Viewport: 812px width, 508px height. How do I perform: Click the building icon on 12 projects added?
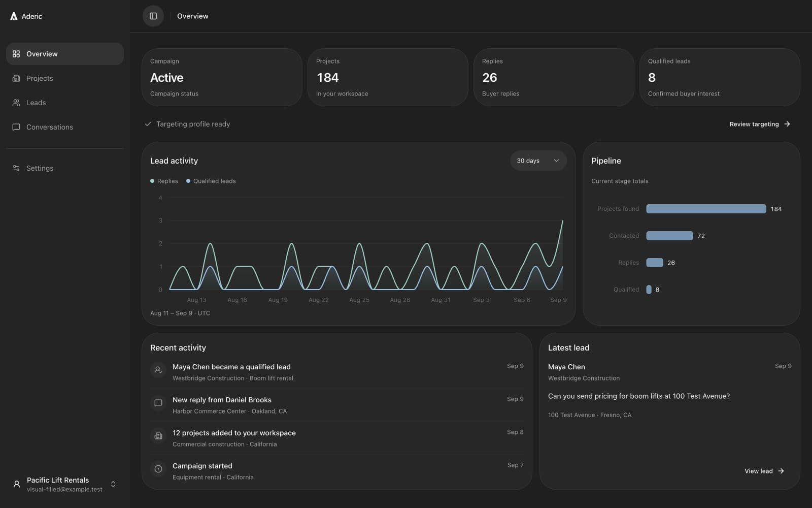(x=158, y=436)
